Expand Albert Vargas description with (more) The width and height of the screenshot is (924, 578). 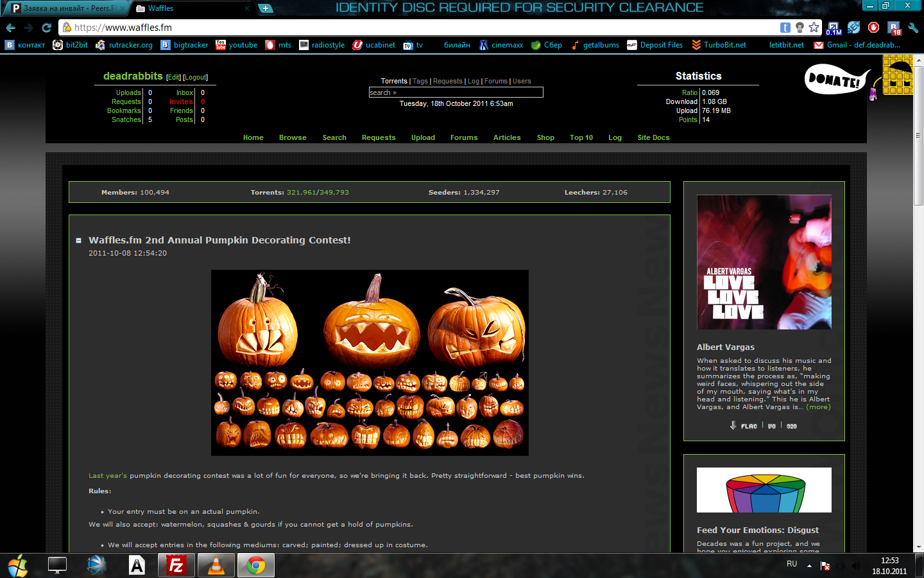click(818, 407)
